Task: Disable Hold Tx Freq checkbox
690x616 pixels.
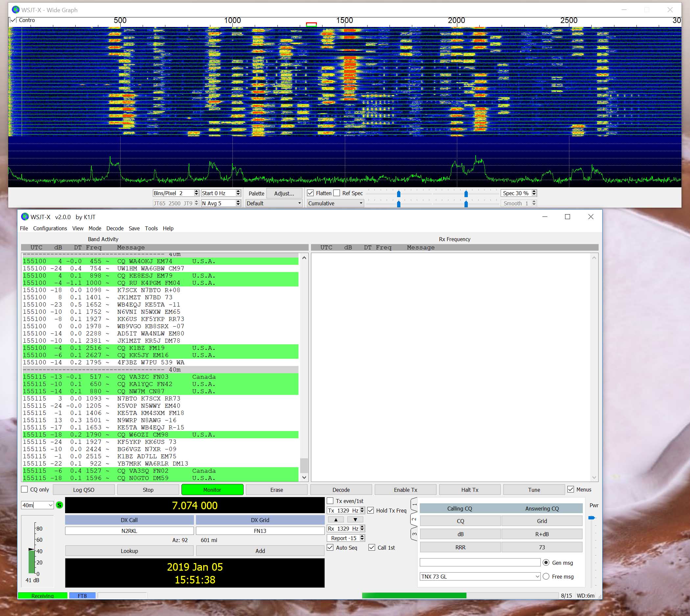Action: [370, 511]
